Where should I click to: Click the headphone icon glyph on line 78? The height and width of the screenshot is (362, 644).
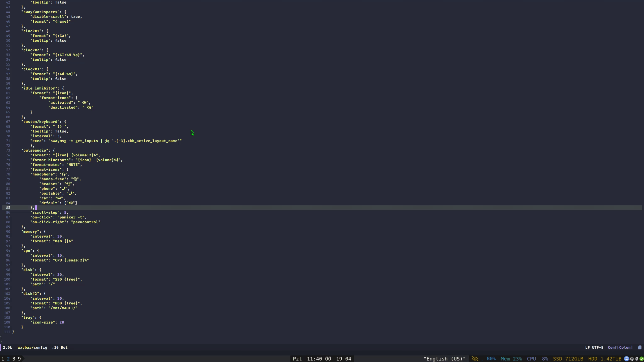64,174
